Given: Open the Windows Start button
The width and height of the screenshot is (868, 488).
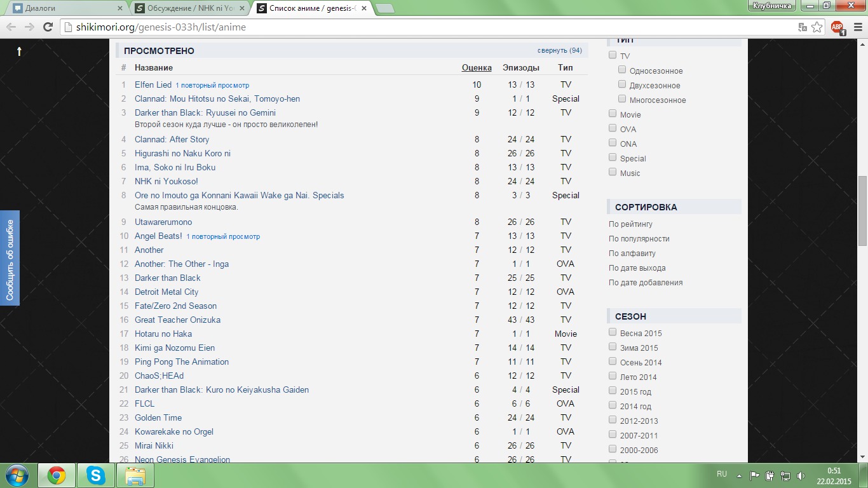Looking at the screenshot, I should point(16,475).
